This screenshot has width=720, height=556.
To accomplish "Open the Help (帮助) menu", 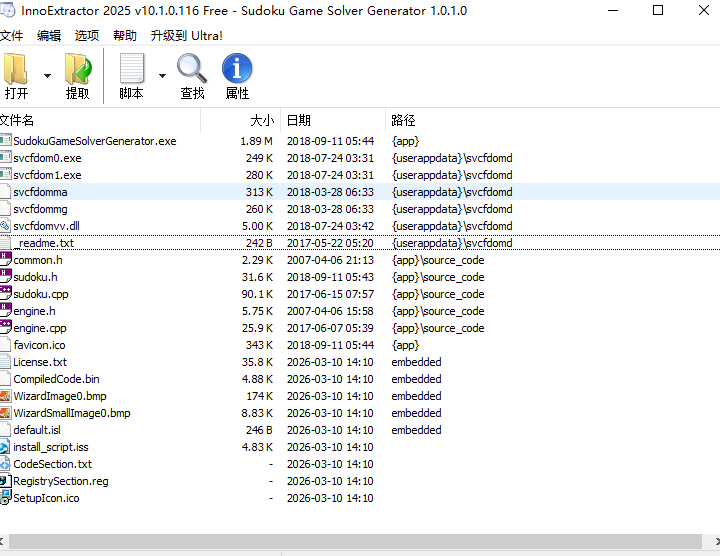I will [125, 35].
